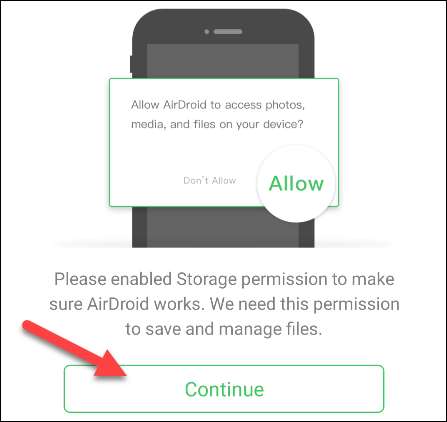Viewport: 447px width, 422px height.
Task: Click the phone's upper screen area
Action: click(x=223, y=61)
